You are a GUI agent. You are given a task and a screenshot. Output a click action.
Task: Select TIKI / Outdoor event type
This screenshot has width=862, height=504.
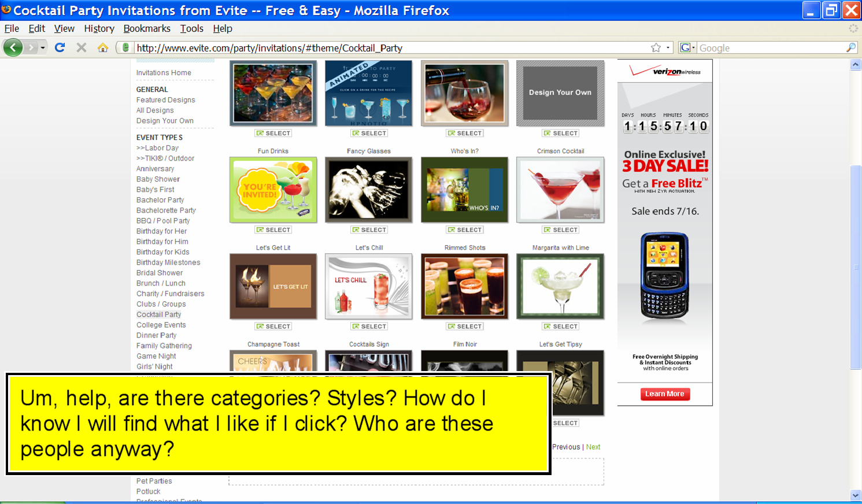[x=165, y=158]
